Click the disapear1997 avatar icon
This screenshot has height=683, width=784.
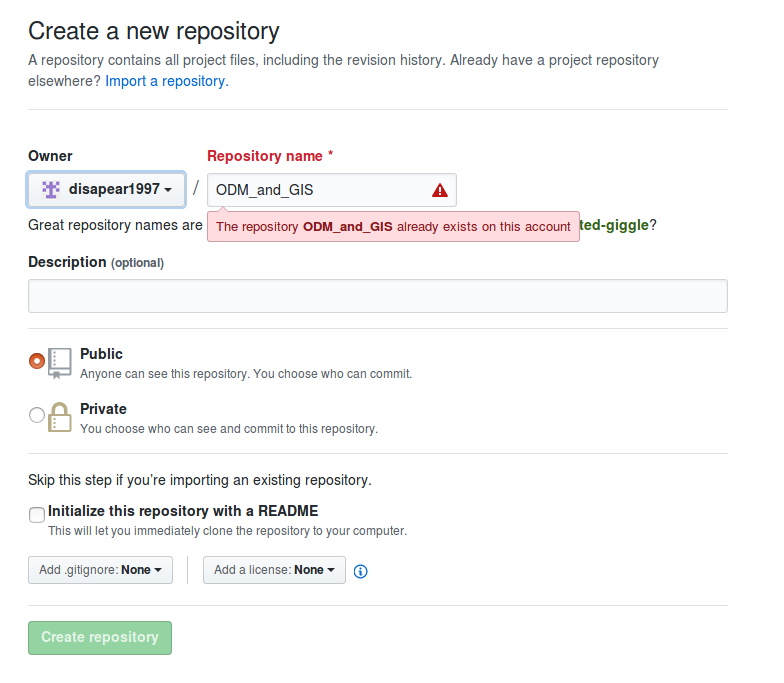[x=50, y=189]
